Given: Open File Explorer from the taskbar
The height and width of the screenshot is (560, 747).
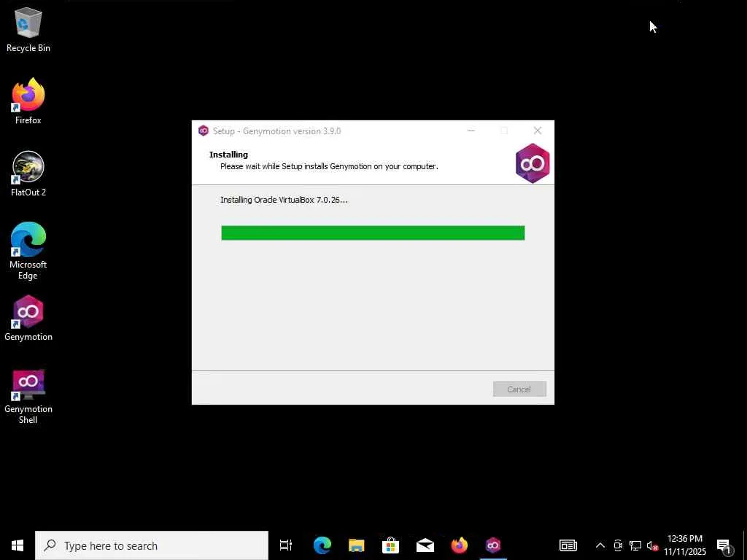Looking at the screenshot, I should pyautogui.click(x=356, y=545).
